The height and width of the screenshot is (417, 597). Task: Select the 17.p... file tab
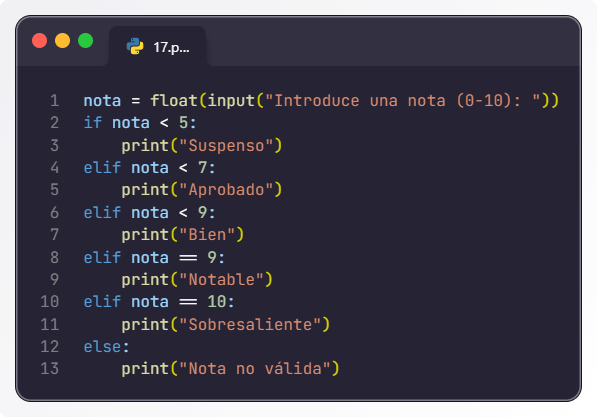click(158, 46)
